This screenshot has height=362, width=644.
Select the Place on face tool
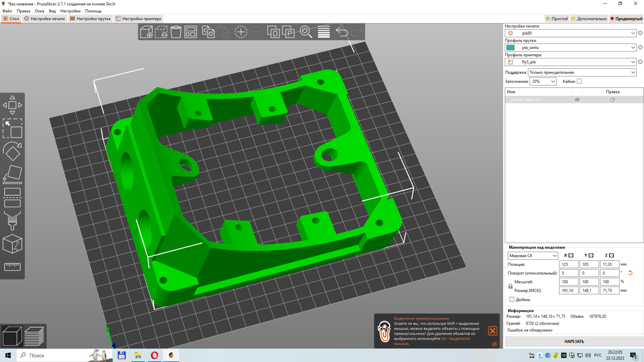12,175
